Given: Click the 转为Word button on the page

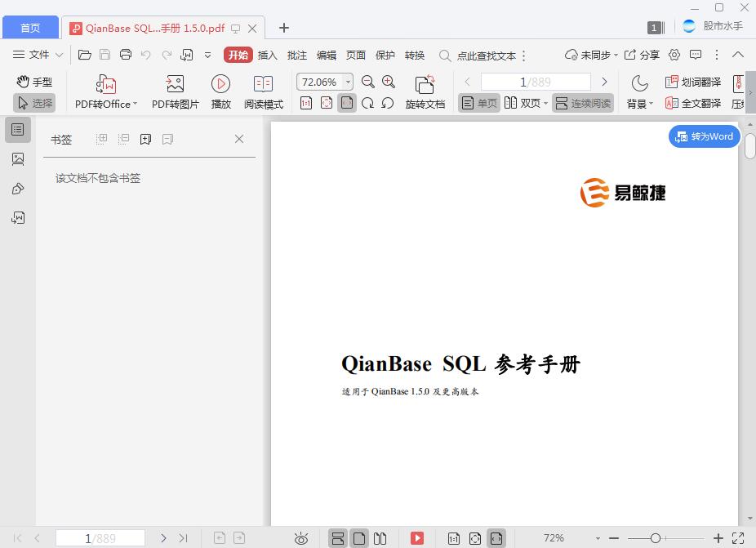Looking at the screenshot, I should (x=703, y=136).
